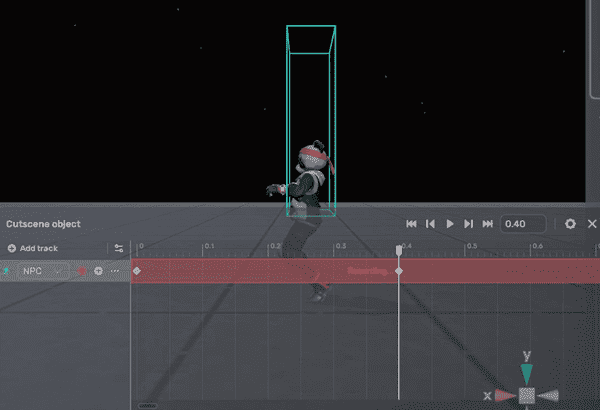Step back to the previous frame

pos(430,224)
